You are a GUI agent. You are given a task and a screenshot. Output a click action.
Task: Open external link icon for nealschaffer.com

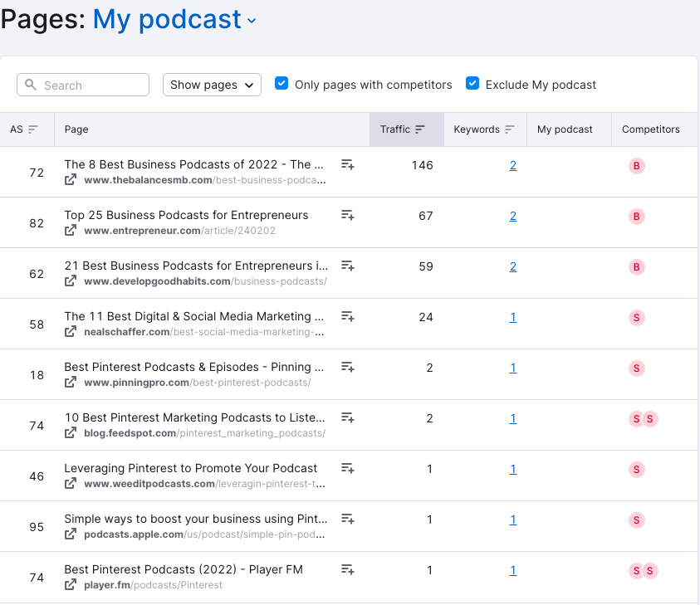71,332
